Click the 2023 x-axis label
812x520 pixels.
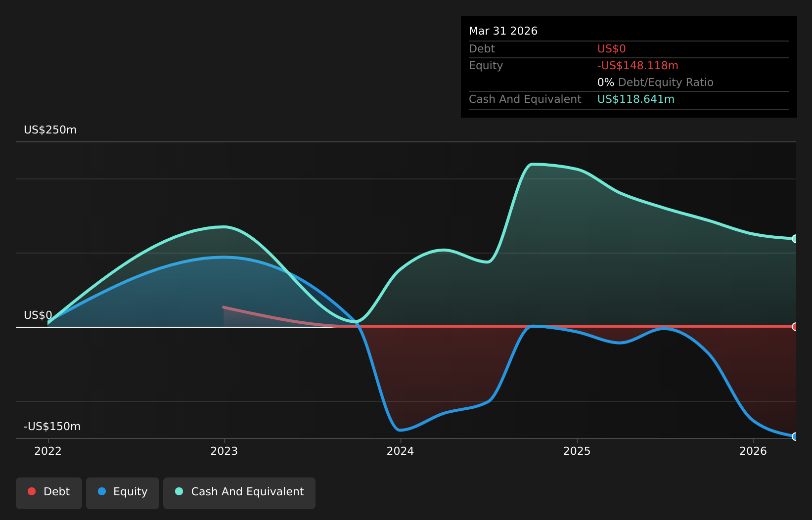click(224, 451)
